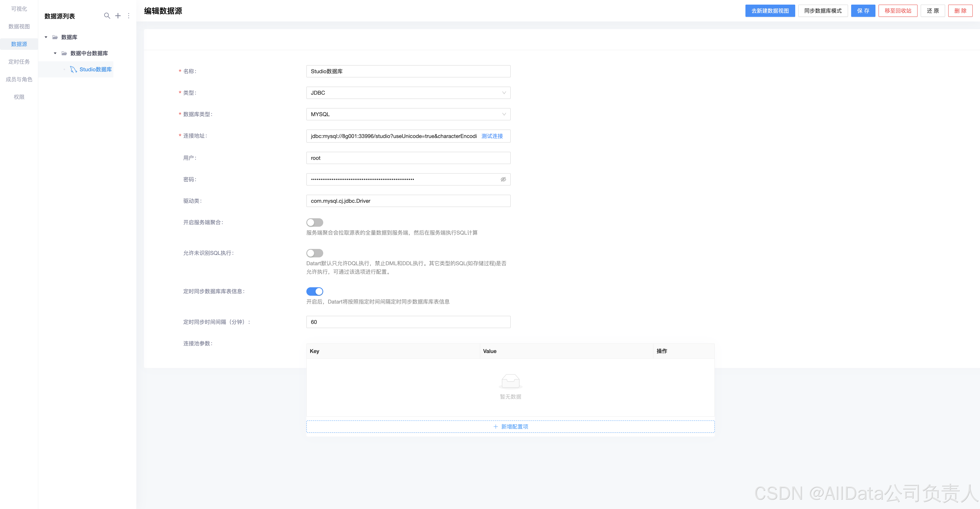Collapse the 数据中台数据库 tree arrow
This screenshot has height=509, width=980.
pos(55,53)
